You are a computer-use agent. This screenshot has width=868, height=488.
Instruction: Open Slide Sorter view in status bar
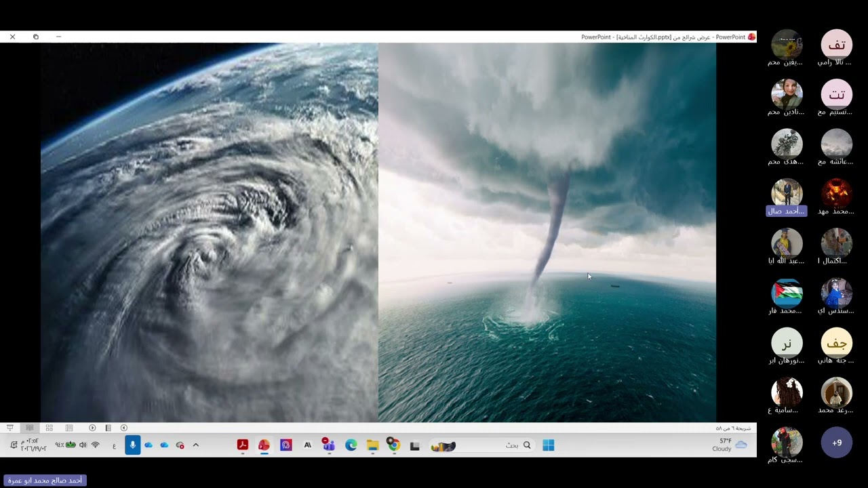tap(49, 428)
